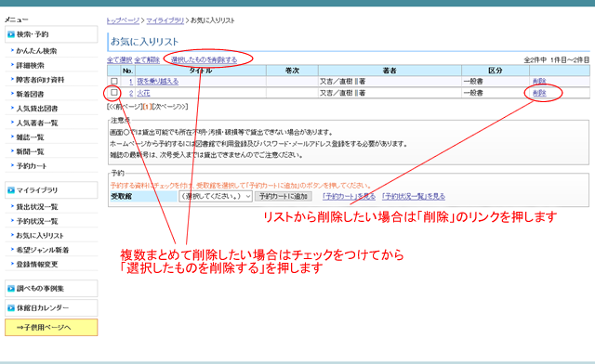Click the 予約カートに追加 button
This screenshot has width=595, height=364.
284,196
